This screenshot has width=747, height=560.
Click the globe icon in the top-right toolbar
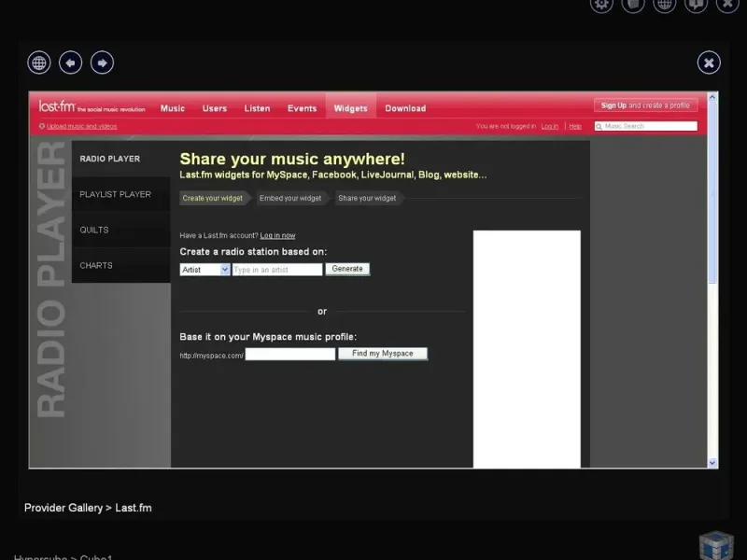665,5
